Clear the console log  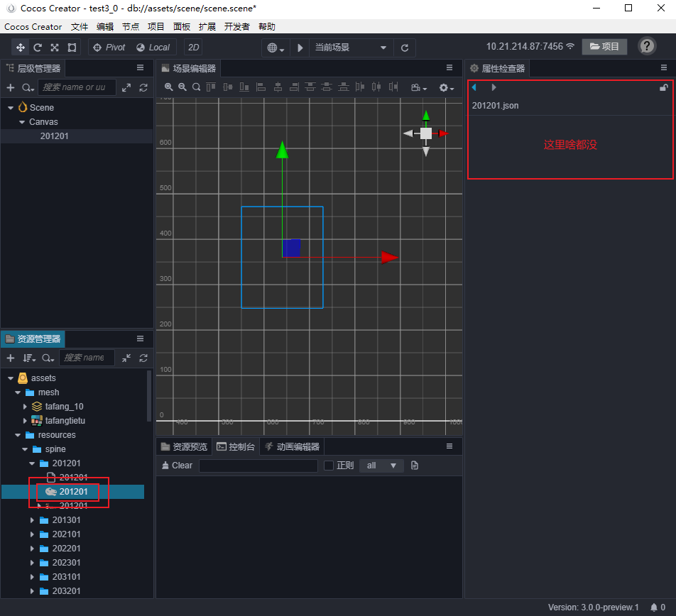(x=178, y=466)
